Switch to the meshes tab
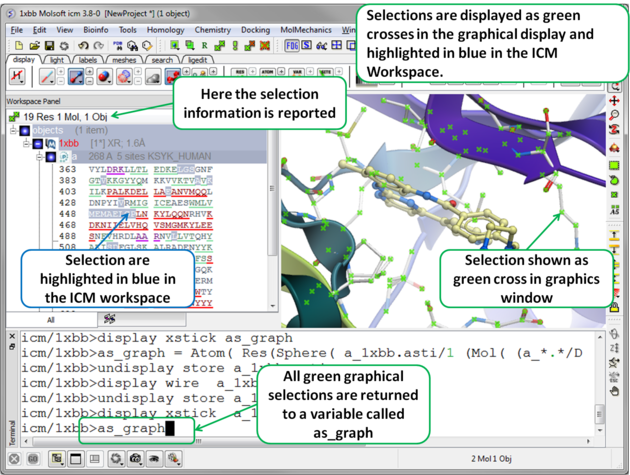 click(x=123, y=60)
